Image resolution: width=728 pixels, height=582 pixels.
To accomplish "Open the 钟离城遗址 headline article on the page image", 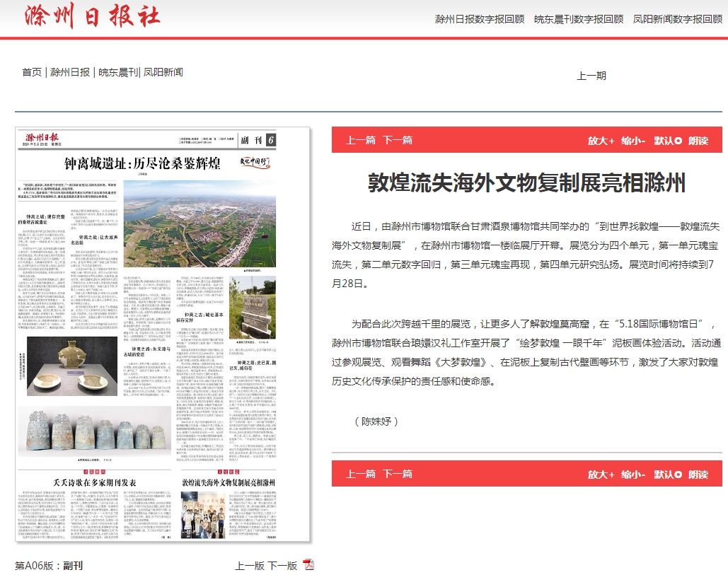I will pyautogui.click(x=142, y=165).
